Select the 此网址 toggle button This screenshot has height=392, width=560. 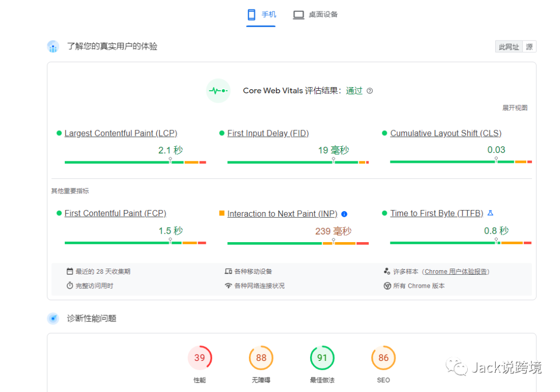point(509,47)
